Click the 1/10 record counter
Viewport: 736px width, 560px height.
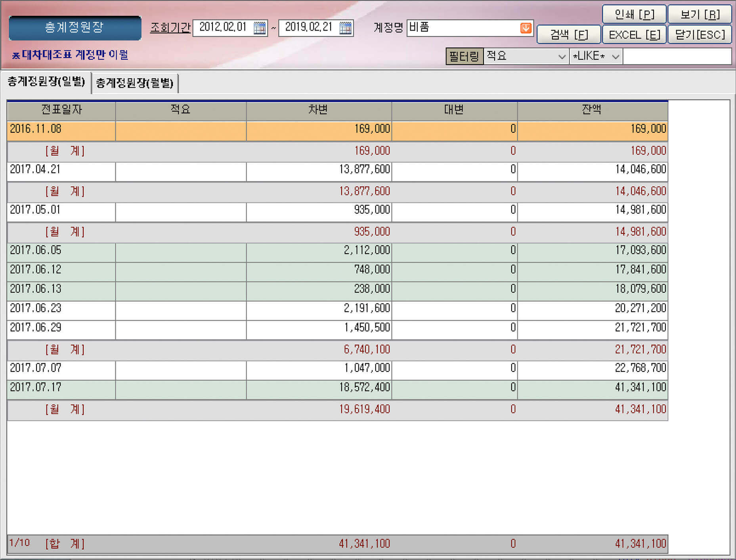pos(19,543)
